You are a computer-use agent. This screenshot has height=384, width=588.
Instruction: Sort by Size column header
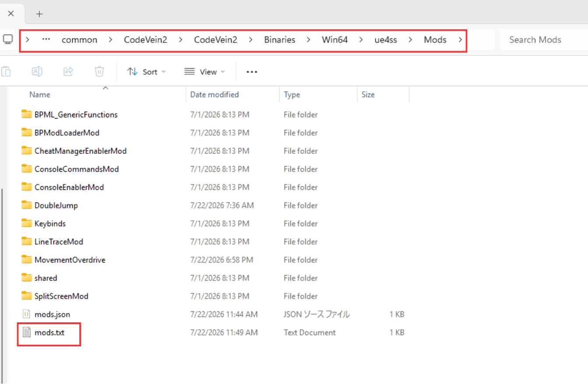(368, 94)
